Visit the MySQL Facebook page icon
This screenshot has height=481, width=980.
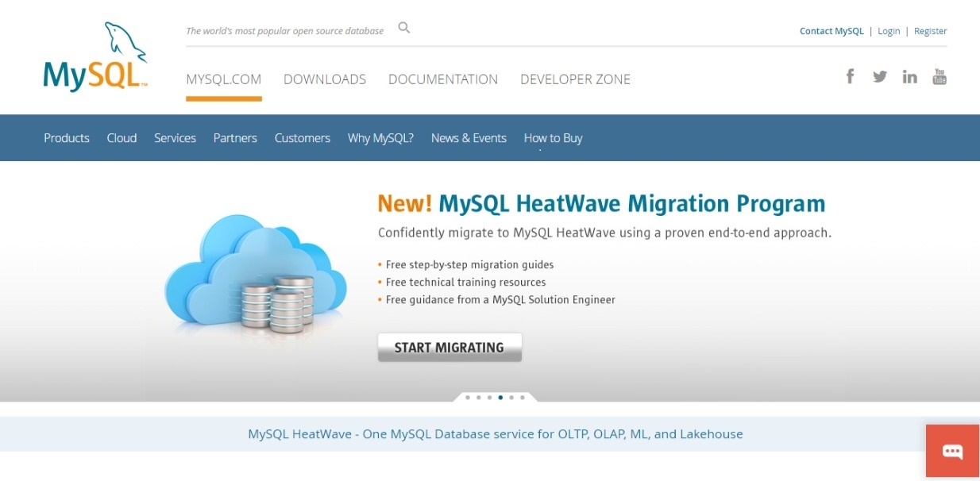click(x=850, y=77)
